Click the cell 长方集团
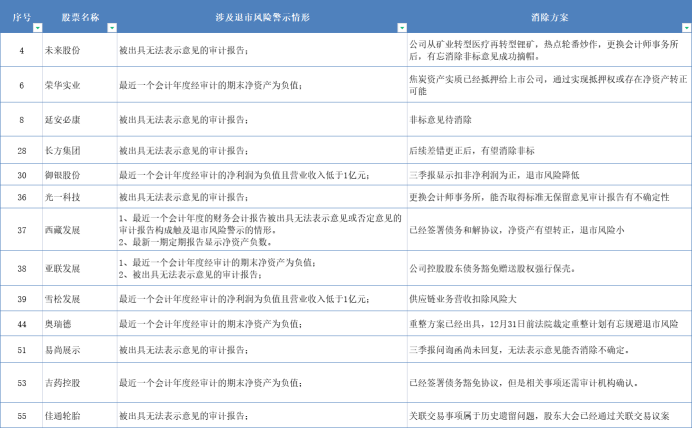Image resolution: width=692 pixels, height=428 pixels. (x=80, y=150)
